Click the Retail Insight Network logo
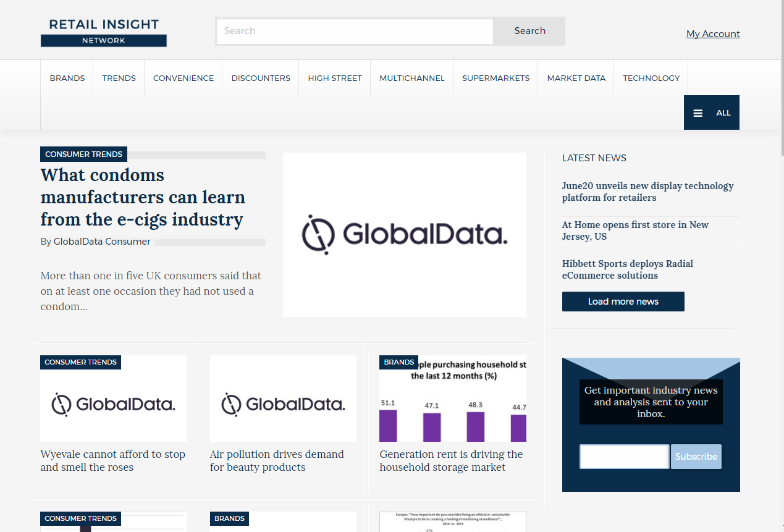The height and width of the screenshot is (532, 784). (104, 32)
